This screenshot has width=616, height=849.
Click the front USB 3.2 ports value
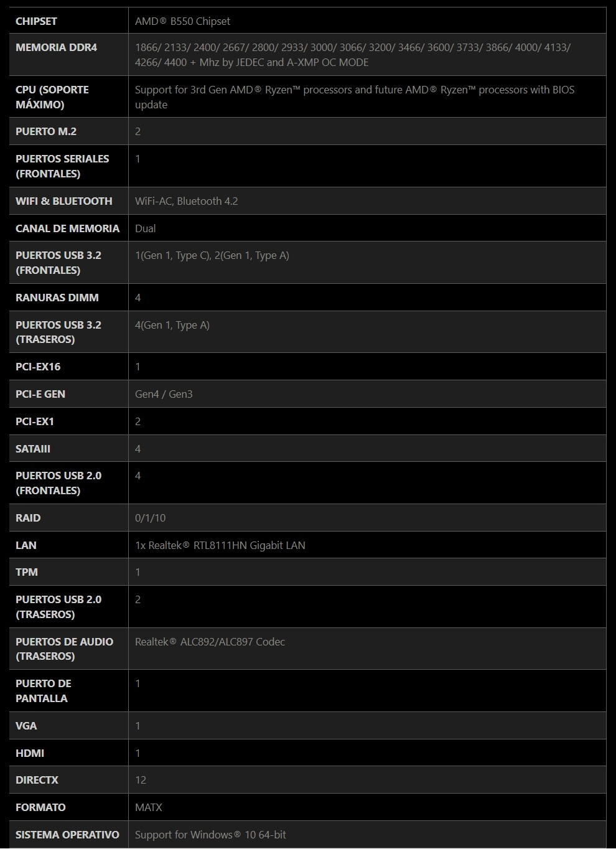click(x=212, y=255)
